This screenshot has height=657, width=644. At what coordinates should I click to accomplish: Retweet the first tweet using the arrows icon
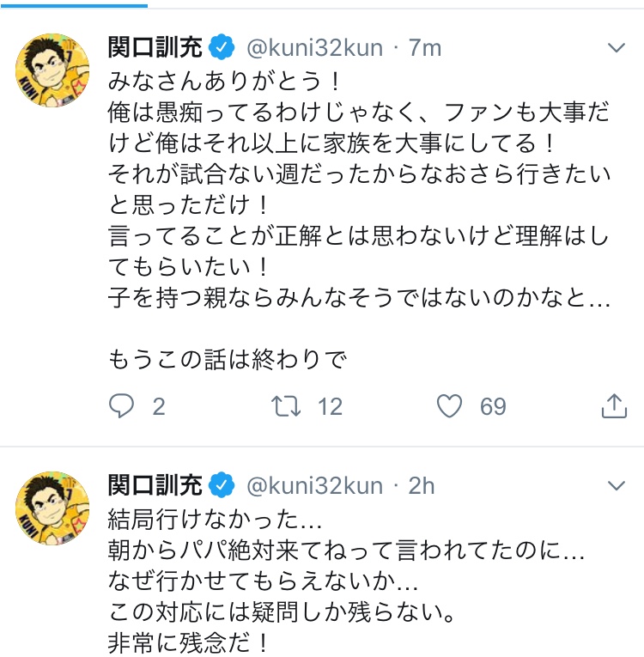pos(284,405)
